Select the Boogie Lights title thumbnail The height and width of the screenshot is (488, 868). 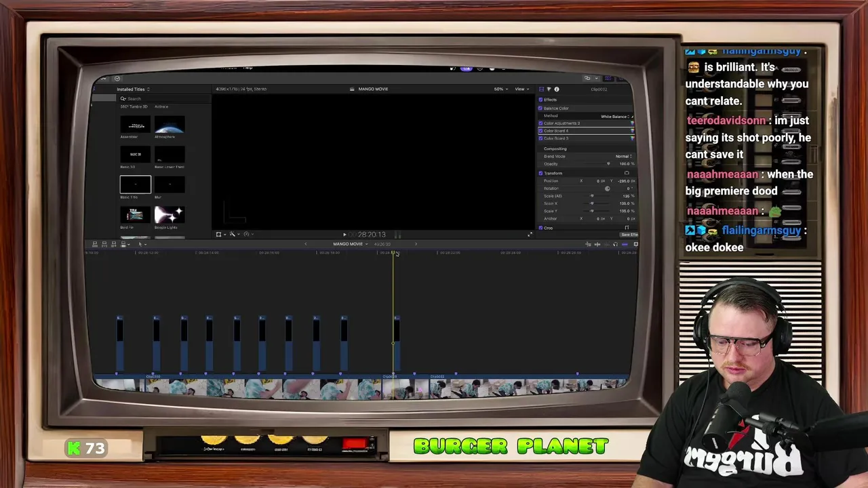click(170, 215)
